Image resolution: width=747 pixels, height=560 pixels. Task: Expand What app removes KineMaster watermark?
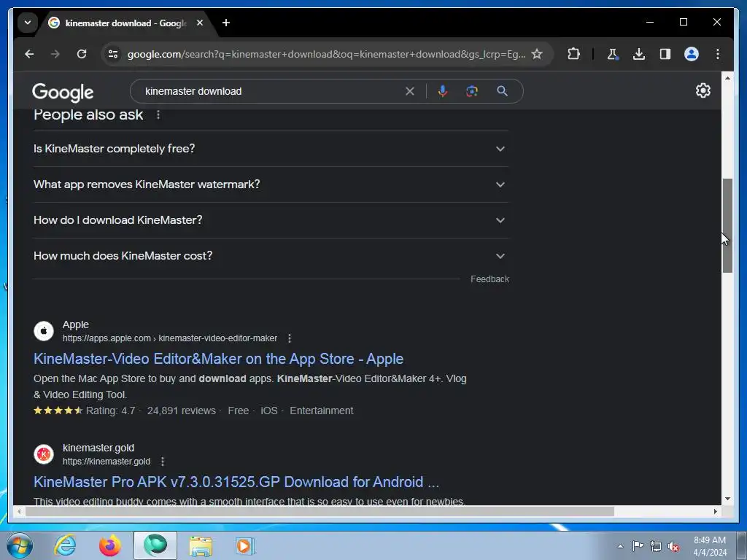pos(271,184)
